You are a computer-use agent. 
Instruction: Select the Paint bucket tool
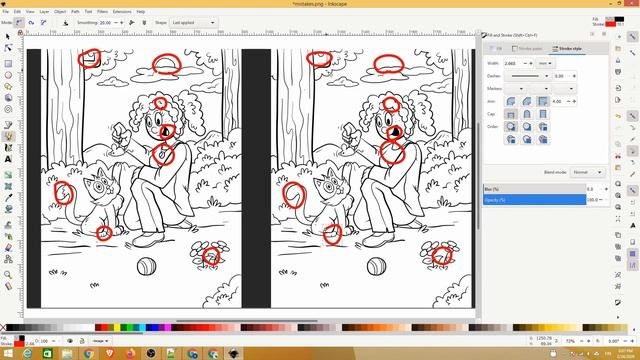click(8, 209)
